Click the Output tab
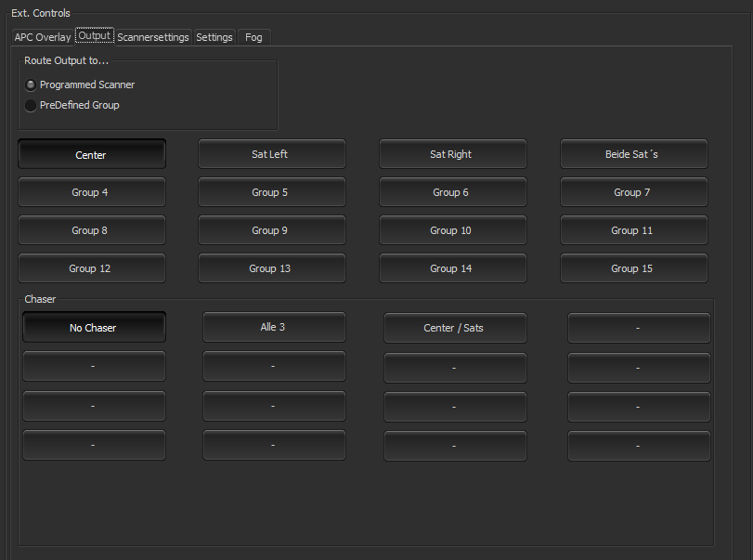This screenshot has height=560, width=753. click(95, 37)
